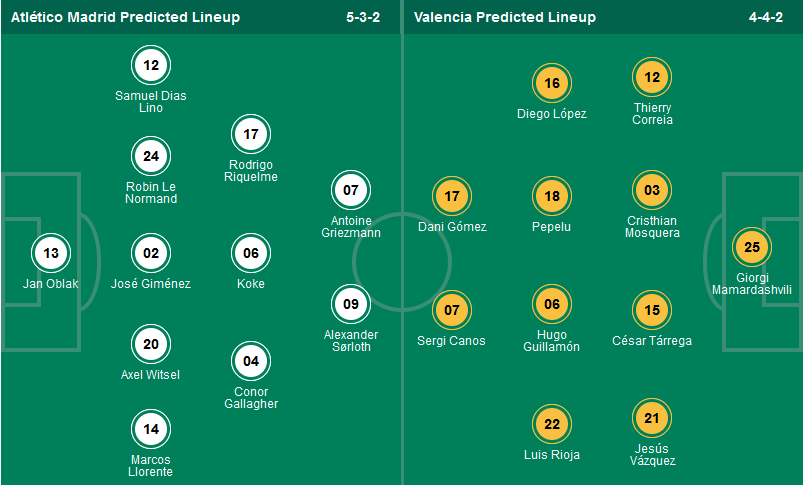Screen dimensions: 805x485
Task: Click the Cristhian Mosquera name label
Action: (652, 226)
